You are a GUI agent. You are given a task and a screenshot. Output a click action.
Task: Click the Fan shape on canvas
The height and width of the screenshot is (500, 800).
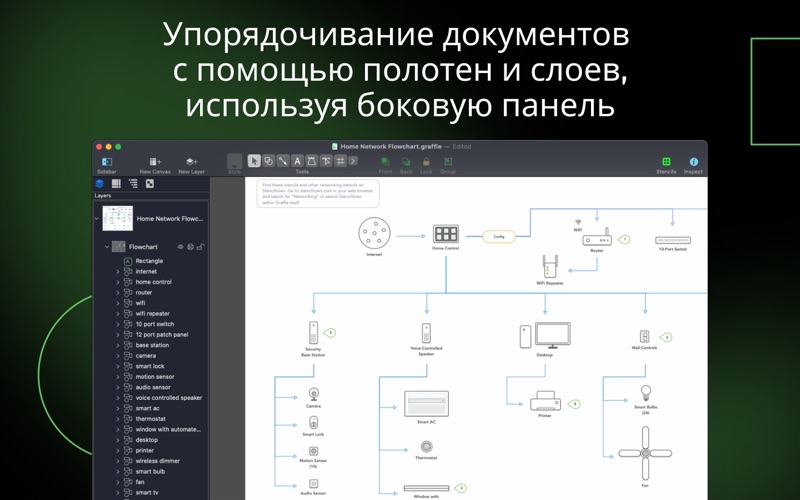[x=645, y=454]
